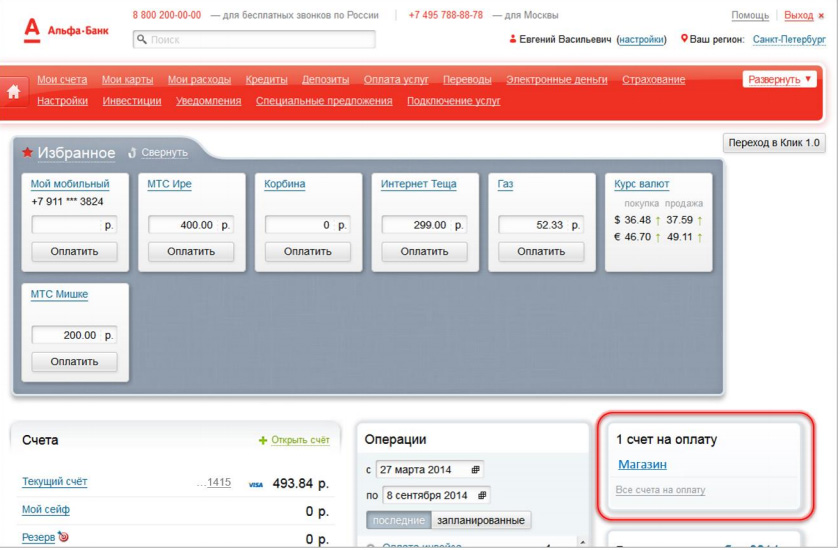The image size is (840, 550).
Task: Click amount field 400.00 for МТС Ире
Action: (191, 225)
